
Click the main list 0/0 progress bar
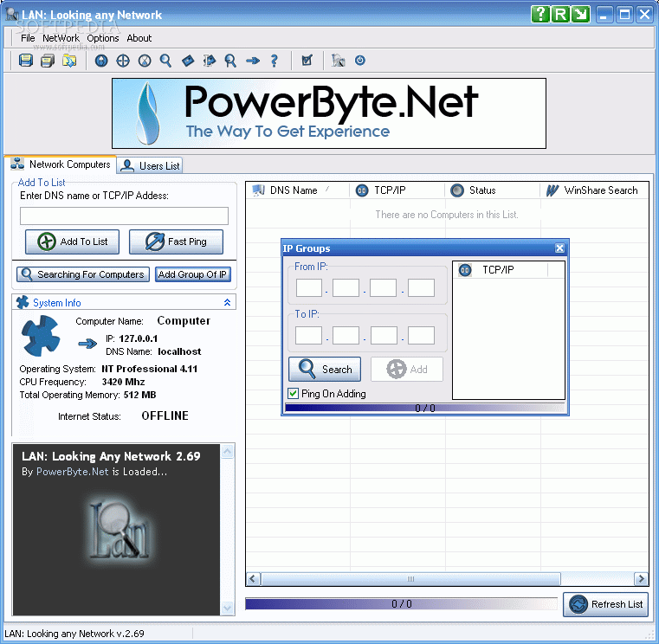pos(401,603)
